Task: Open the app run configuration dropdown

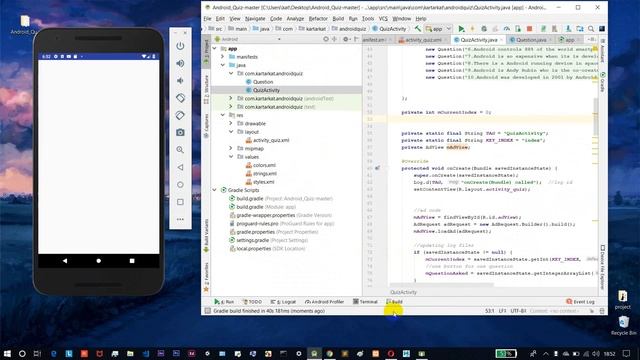Action: (x=438, y=29)
